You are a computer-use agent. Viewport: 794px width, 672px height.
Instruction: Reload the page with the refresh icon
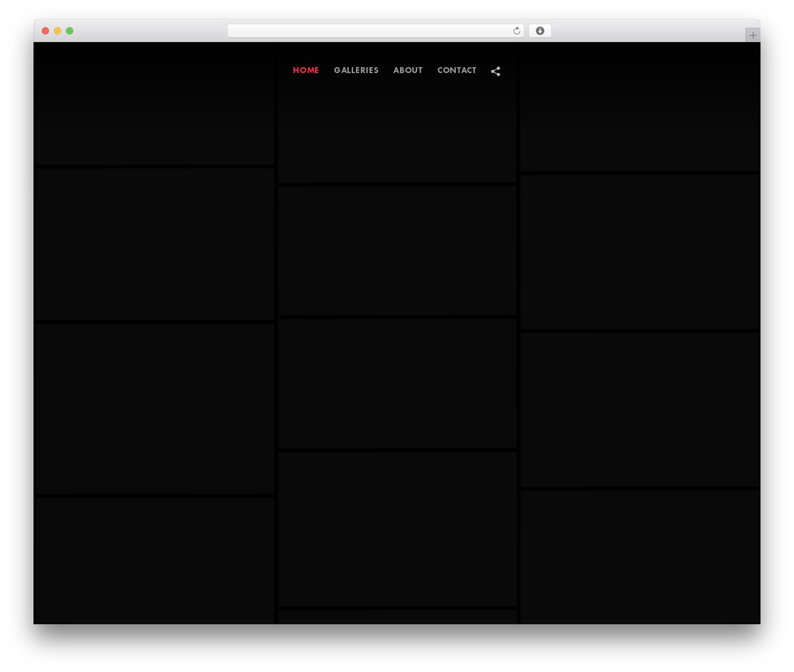coord(517,31)
